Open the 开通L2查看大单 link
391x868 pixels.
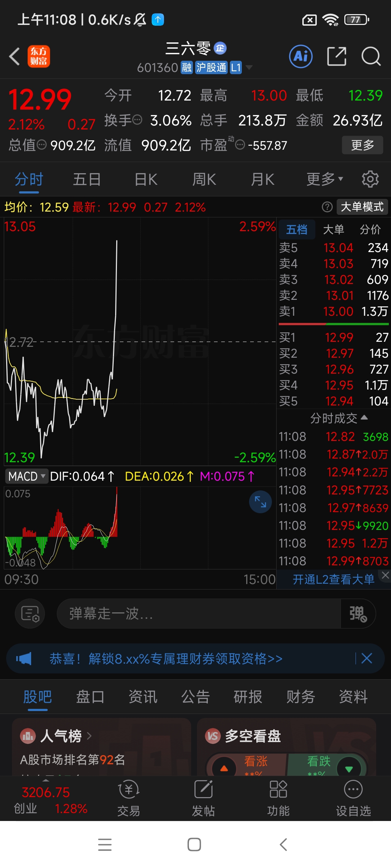333,579
